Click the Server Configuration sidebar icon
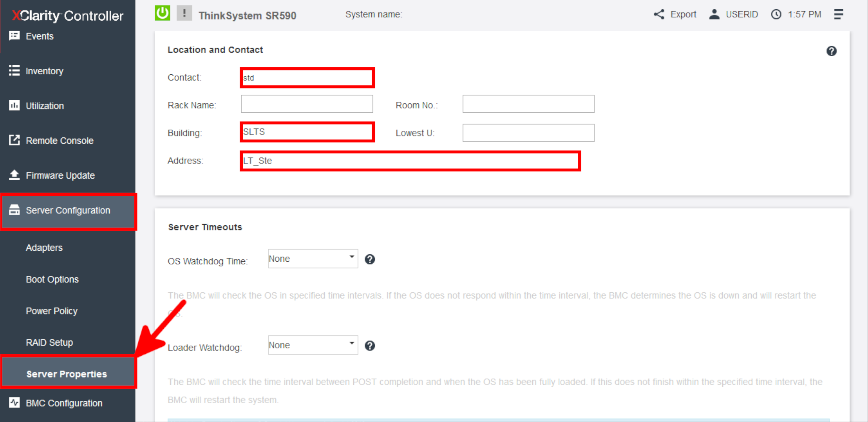 [14, 210]
